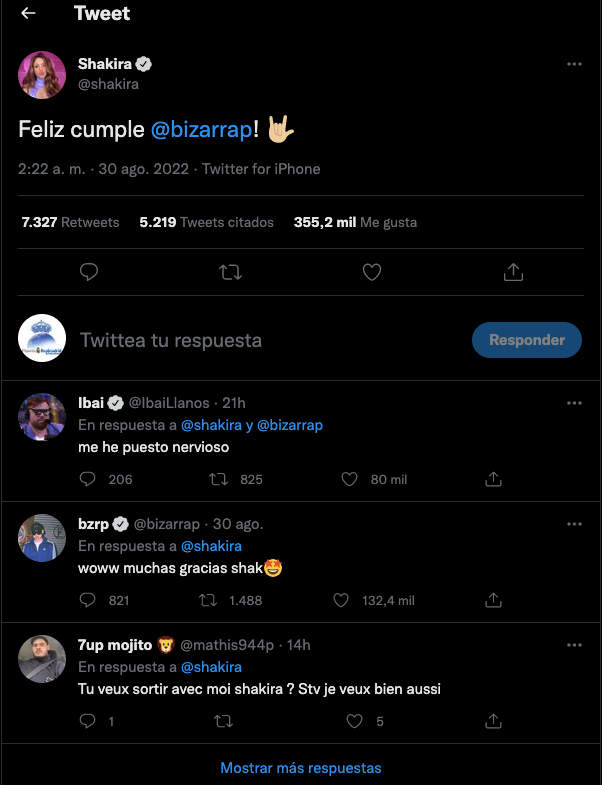The width and height of the screenshot is (602, 785).
Task: View the Tweets citados list
Action: [x=206, y=222]
